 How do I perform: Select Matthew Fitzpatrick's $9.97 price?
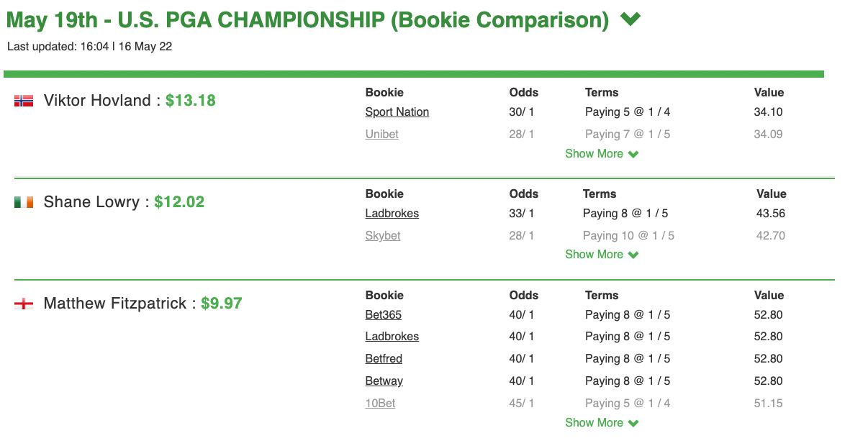222,304
